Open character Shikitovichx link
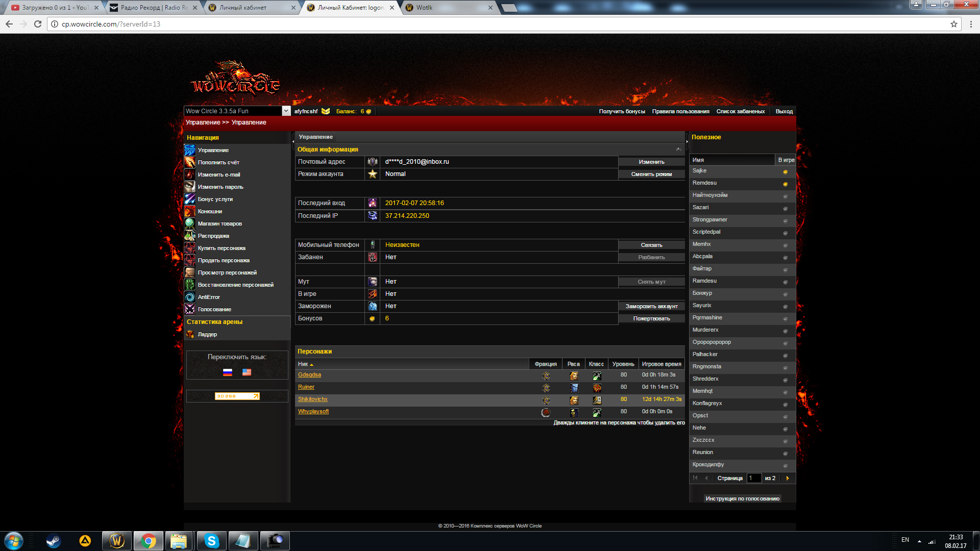The height and width of the screenshot is (551, 980). click(313, 399)
